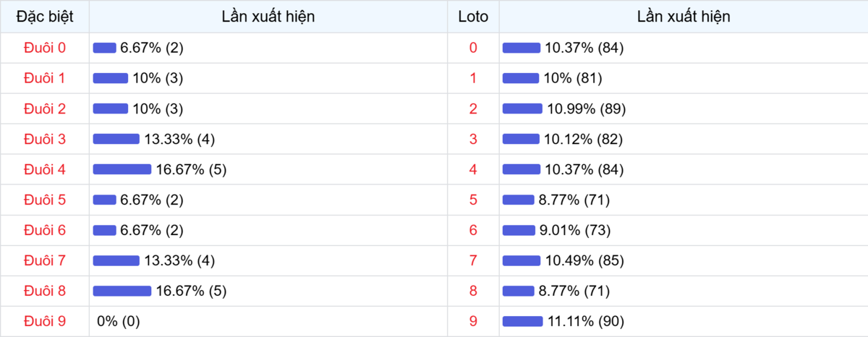Click the progress bar for Đuôi 8
868x337 pixels.
point(122,291)
